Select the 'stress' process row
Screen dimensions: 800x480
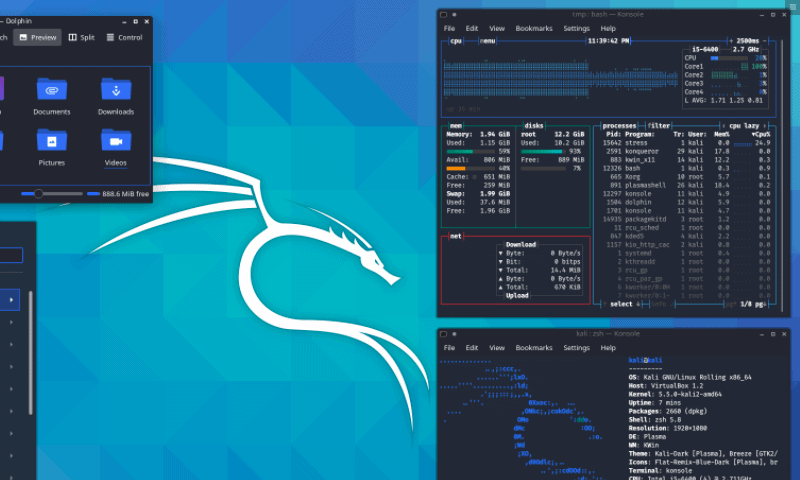pyautogui.click(x=686, y=143)
